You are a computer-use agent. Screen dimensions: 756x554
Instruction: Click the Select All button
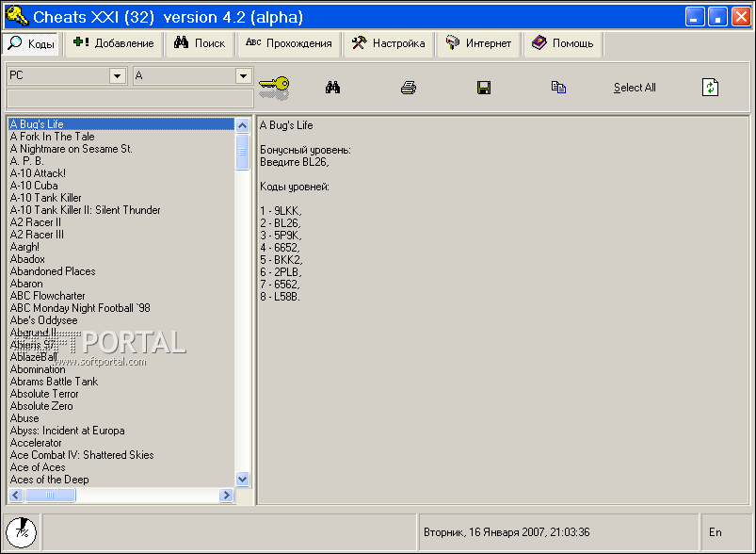point(635,88)
